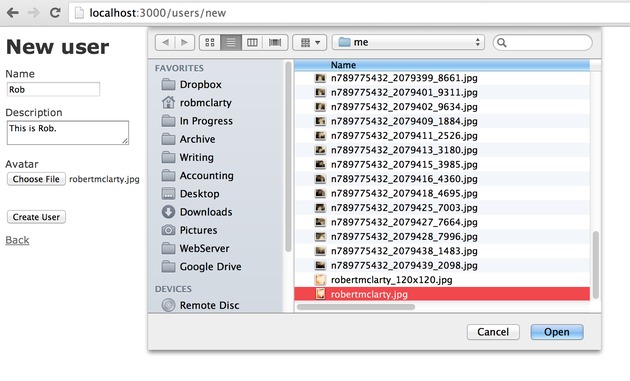This screenshot has width=630, height=381.
Task: Select file n789775432_2079439_2098.jpg
Action: point(442,265)
